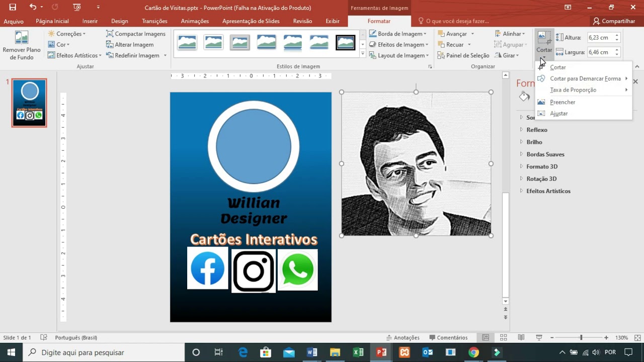
Task: Collapse the ribbon with the chevron
Action: [637, 66]
